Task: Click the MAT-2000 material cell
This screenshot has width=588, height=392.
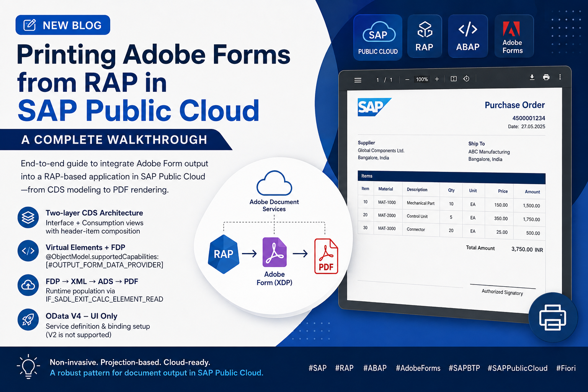Action: 387,216
